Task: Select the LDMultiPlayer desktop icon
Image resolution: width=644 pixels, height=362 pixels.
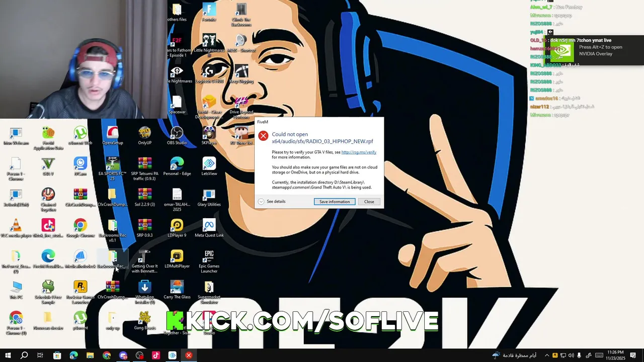Action: (x=177, y=259)
